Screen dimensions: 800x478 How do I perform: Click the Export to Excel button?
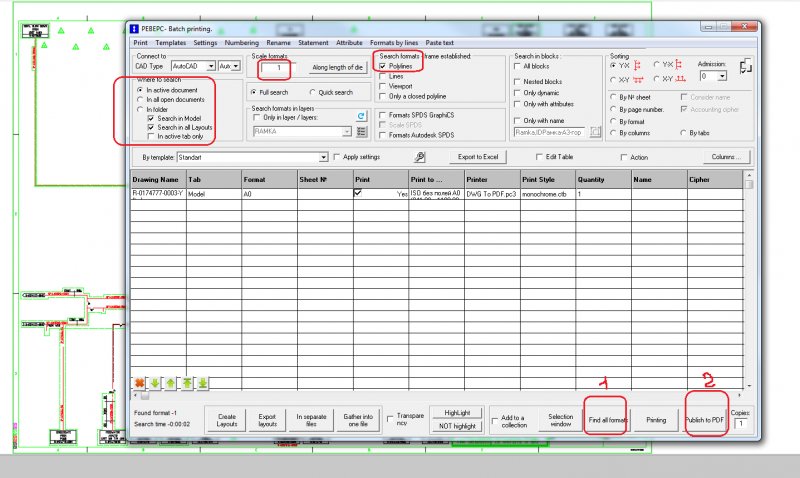click(x=478, y=157)
